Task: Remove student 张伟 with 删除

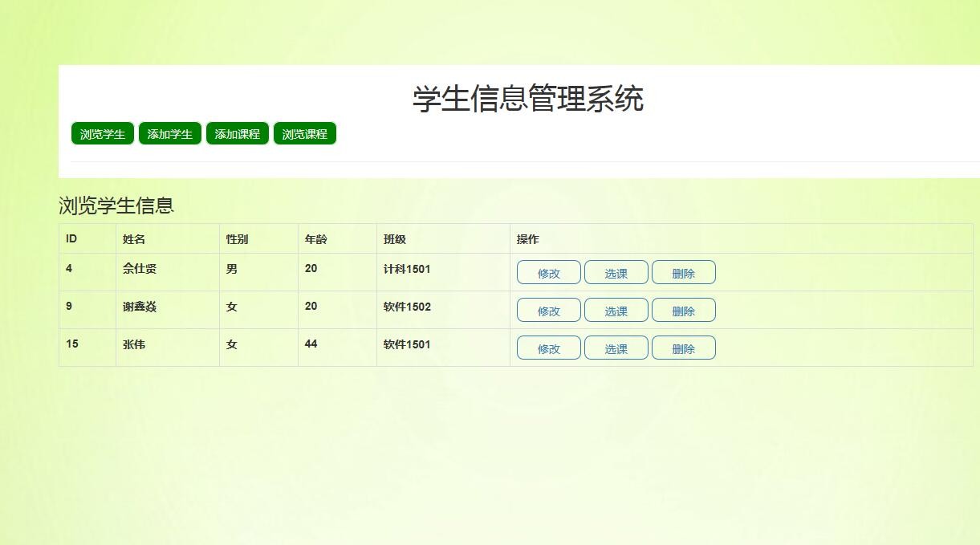Action: (x=684, y=348)
